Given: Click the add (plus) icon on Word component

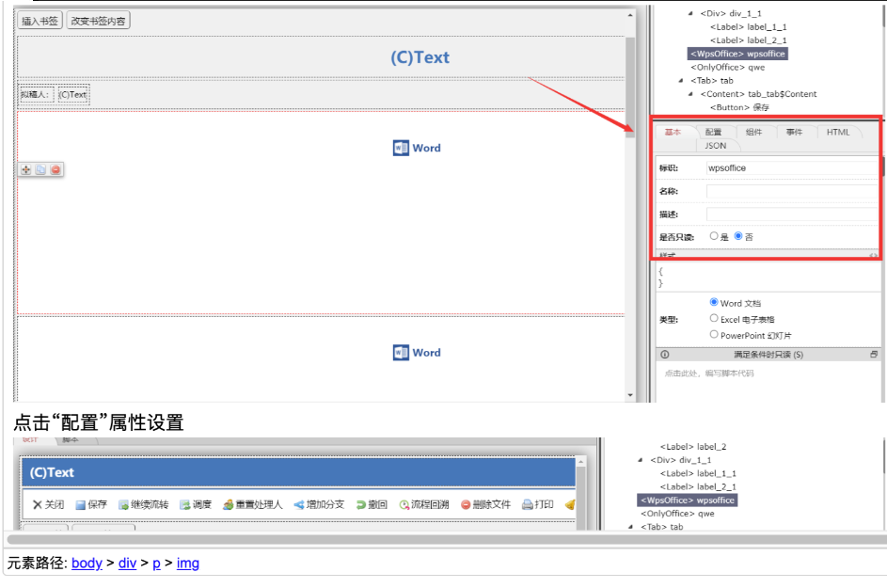Looking at the screenshot, I should (26, 169).
